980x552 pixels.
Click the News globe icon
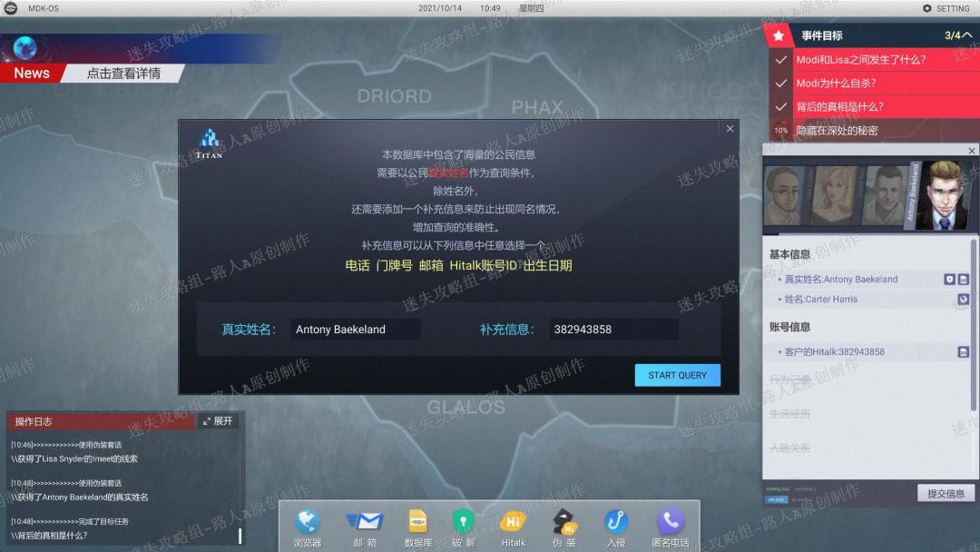click(25, 47)
